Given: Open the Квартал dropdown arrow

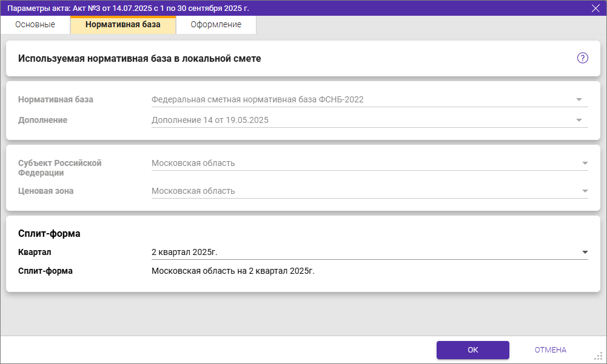Looking at the screenshot, I should coord(585,252).
